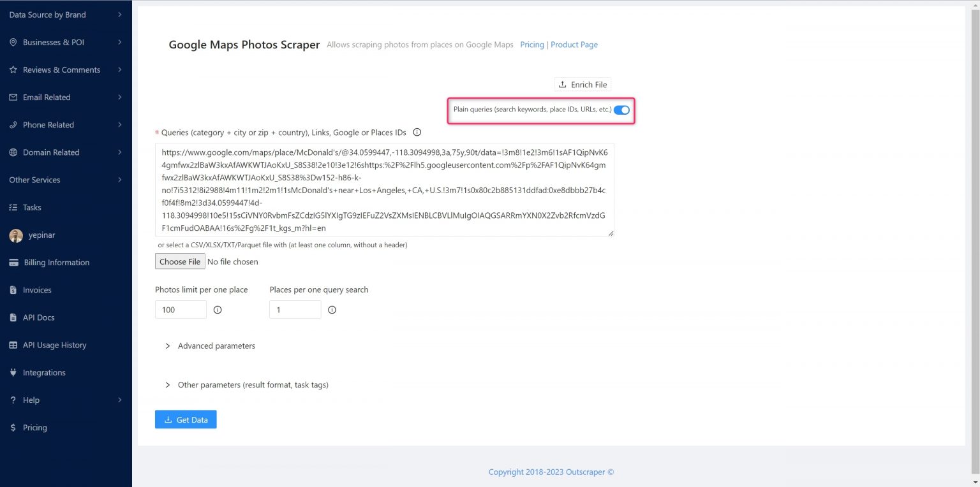Open the API Docs page

(37, 317)
